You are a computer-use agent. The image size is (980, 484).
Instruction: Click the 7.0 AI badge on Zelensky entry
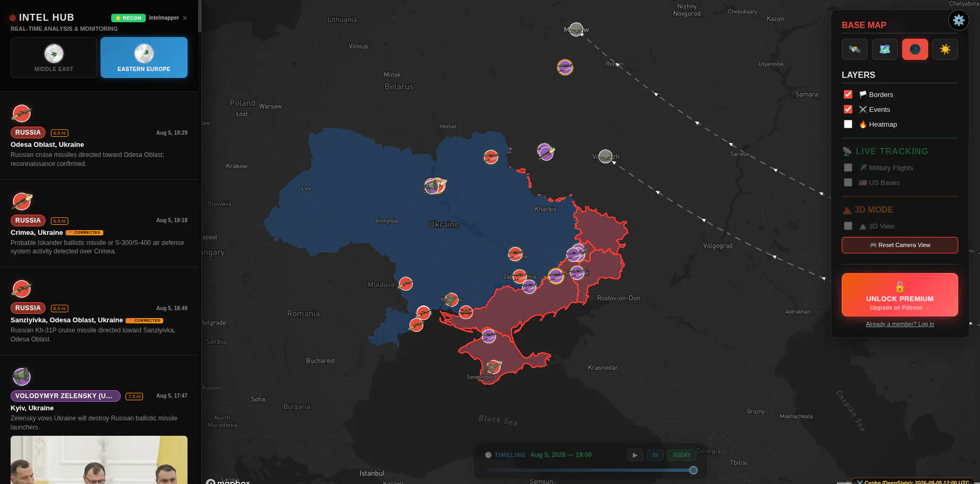(134, 397)
